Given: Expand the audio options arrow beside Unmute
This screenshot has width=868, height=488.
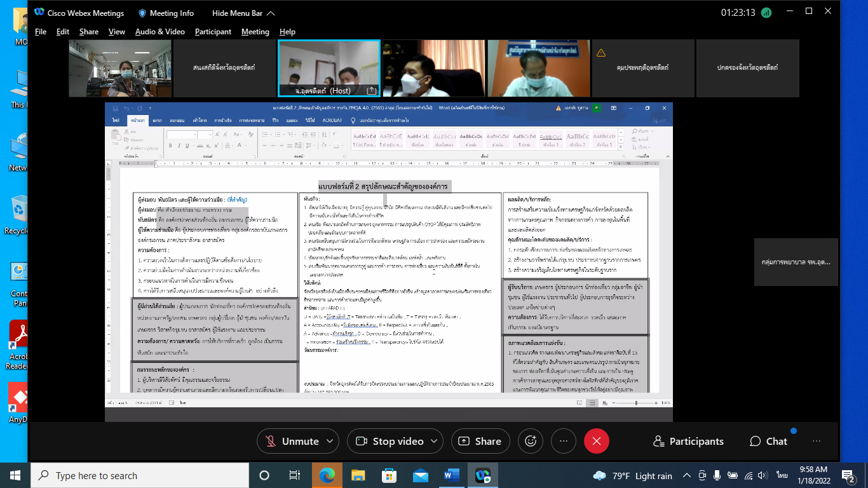Looking at the screenshot, I should click(x=330, y=441).
